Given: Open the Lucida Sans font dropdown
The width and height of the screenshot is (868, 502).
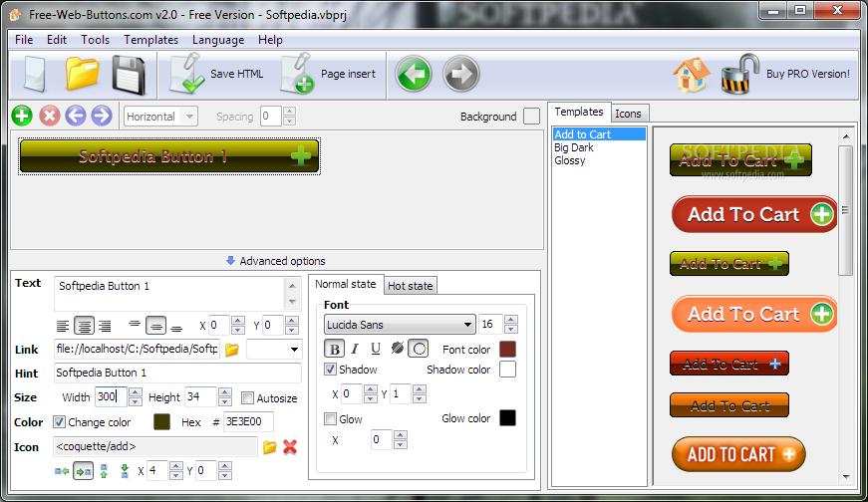Looking at the screenshot, I should [x=400, y=325].
